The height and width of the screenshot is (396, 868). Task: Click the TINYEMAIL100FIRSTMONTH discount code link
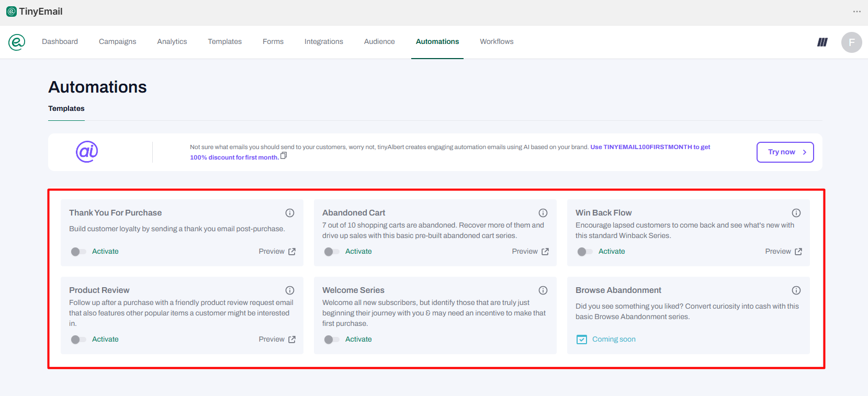[x=450, y=152]
